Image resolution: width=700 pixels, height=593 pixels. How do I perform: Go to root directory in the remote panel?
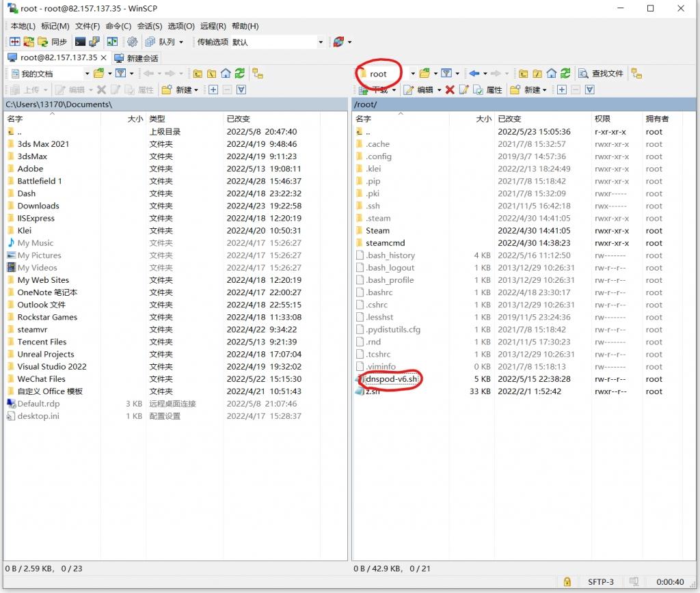pos(537,74)
